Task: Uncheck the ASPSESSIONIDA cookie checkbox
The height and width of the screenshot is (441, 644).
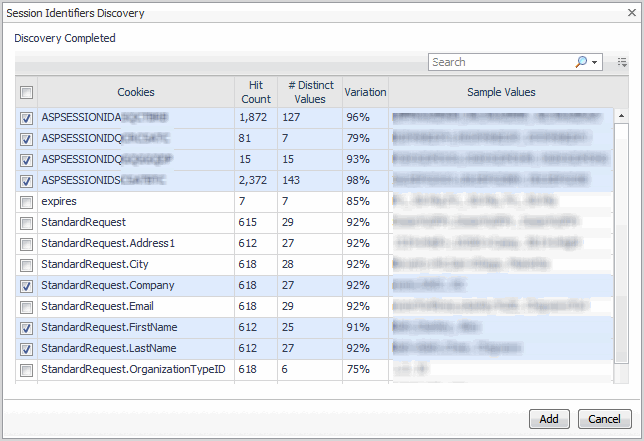Action: [x=27, y=117]
